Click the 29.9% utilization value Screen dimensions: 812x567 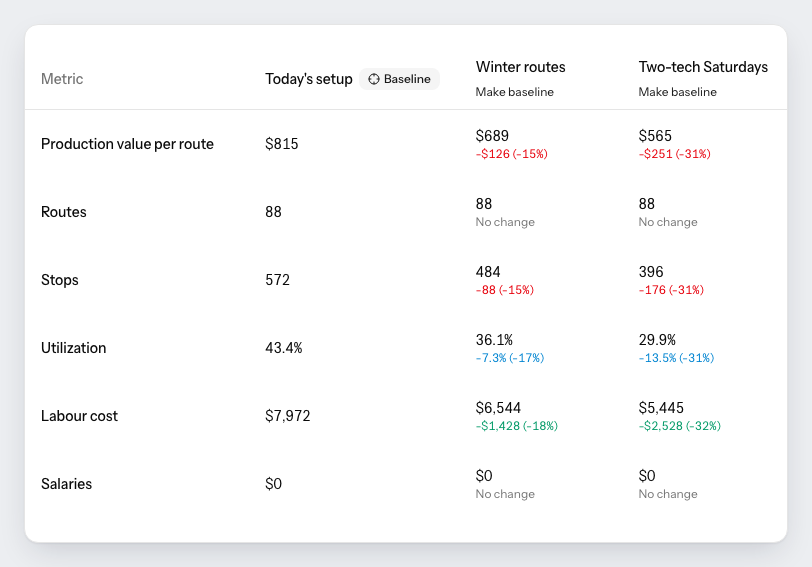(657, 340)
